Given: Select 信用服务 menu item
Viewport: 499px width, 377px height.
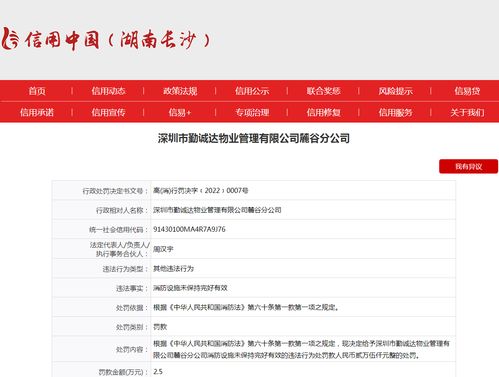Looking at the screenshot, I should coord(395,112).
